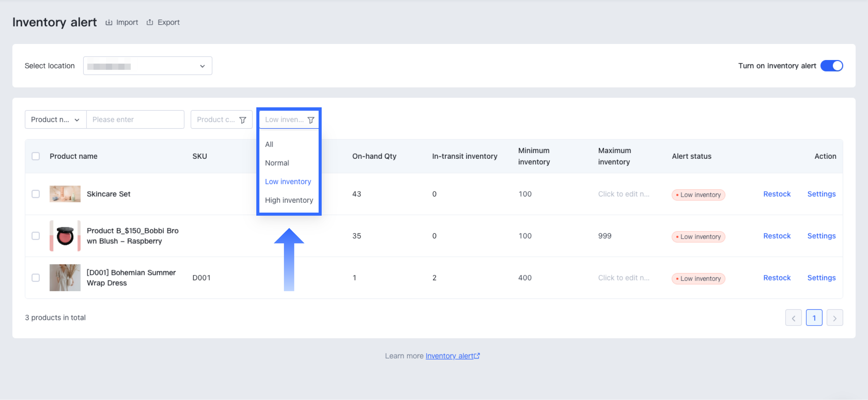Choose the All option in the filter menu

(269, 144)
